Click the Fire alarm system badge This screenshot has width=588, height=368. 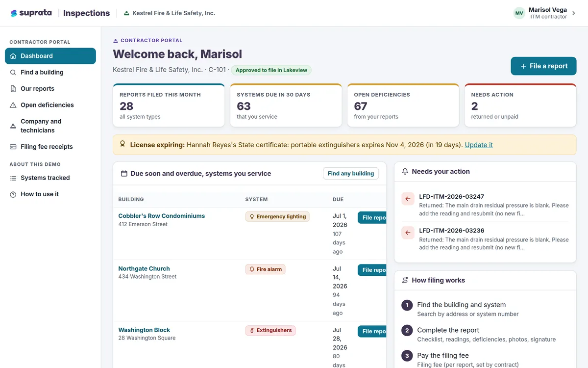coord(265,269)
